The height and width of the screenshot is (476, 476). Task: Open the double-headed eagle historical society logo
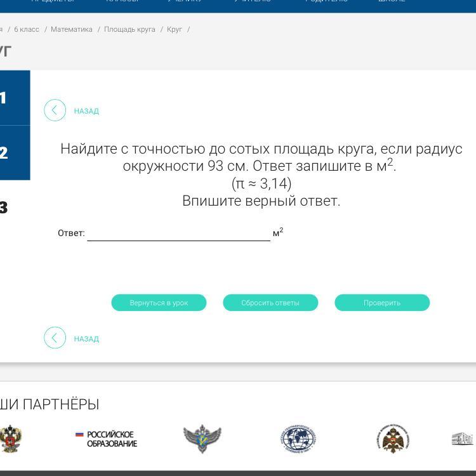pyautogui.click(x=393, y=438)
